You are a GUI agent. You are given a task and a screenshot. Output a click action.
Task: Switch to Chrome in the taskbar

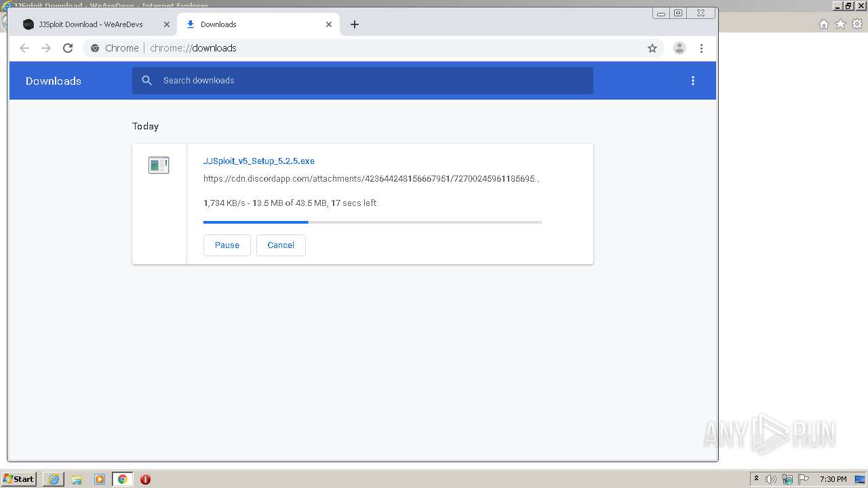pyautogui.click(x=123, y=479)
